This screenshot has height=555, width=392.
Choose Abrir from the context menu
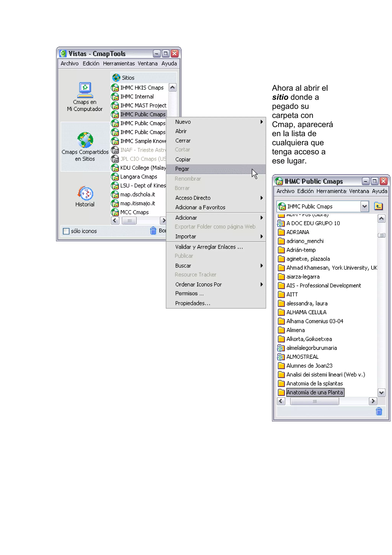(x=216, y=131)
